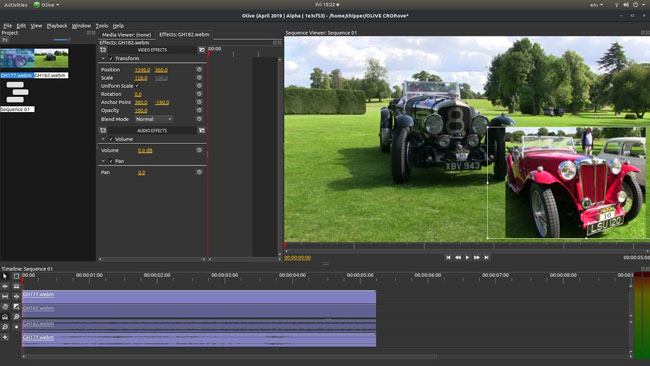
Task: Select the Razor tool in timeline toolbar
Action: tap(16, 286)
